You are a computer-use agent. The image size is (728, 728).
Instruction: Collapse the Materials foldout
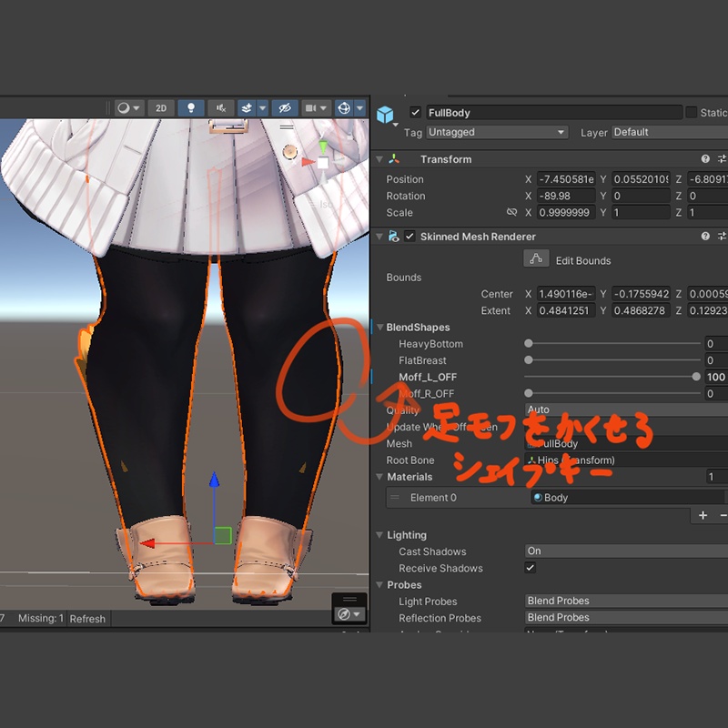[x=379, y=477]
